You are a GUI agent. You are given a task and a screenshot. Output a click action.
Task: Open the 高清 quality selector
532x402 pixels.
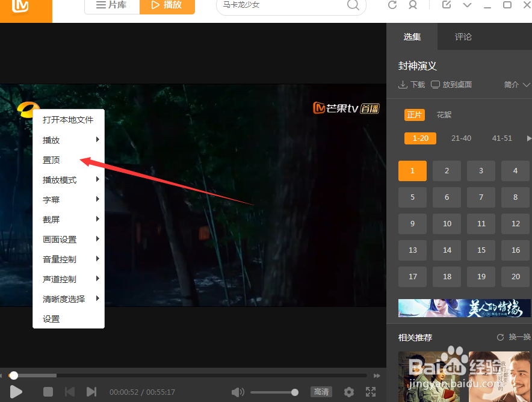(x=321, y=392)
